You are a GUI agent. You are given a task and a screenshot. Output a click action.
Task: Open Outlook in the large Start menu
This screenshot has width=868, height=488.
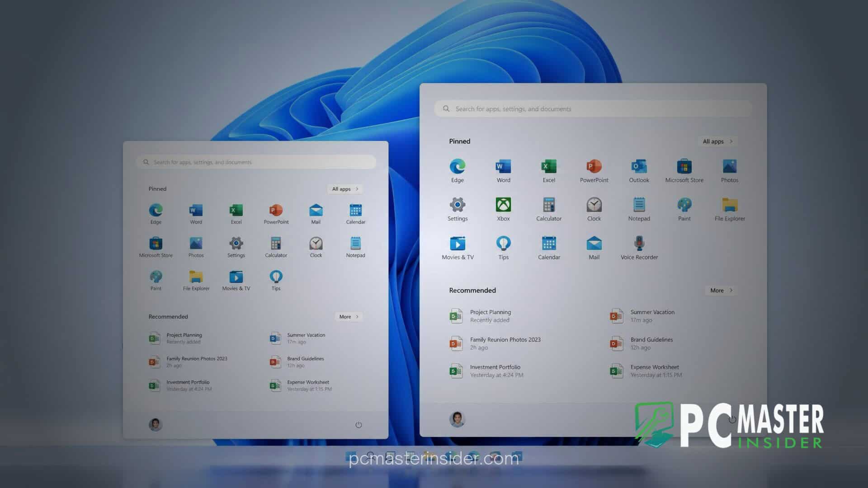point(639,170)
